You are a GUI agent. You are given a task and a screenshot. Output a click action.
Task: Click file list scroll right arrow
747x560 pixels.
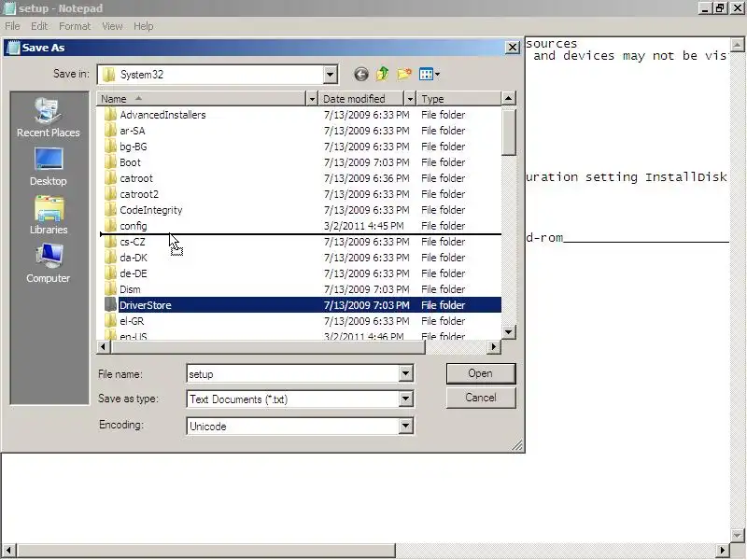tap(494, 347)
